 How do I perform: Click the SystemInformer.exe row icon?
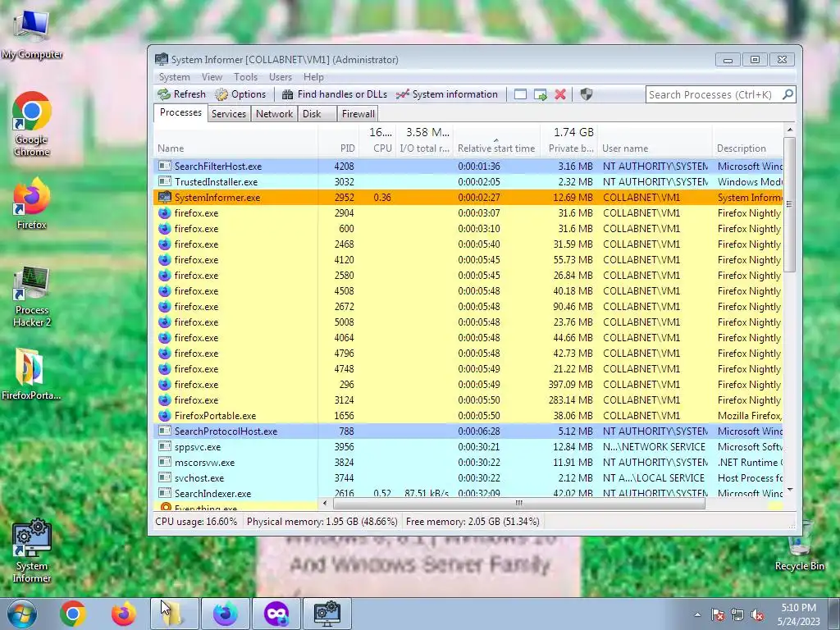pyautogui.click(x=165, y=197)
